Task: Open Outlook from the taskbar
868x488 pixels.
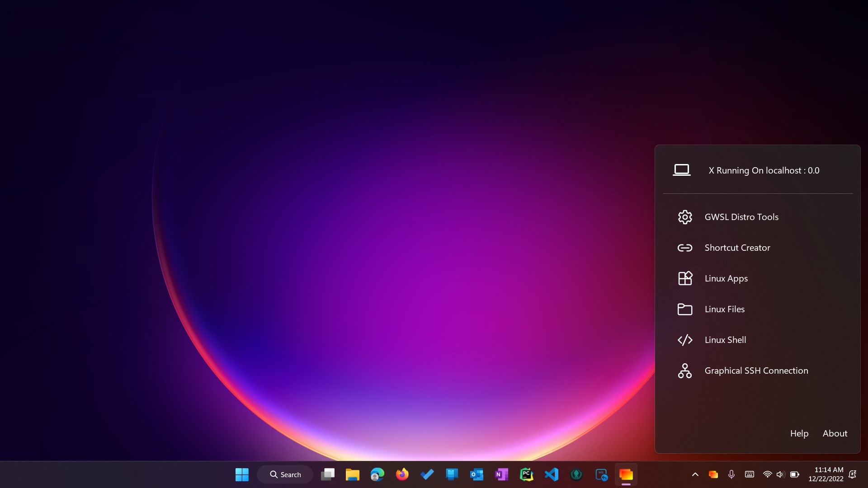Action: 476,474
